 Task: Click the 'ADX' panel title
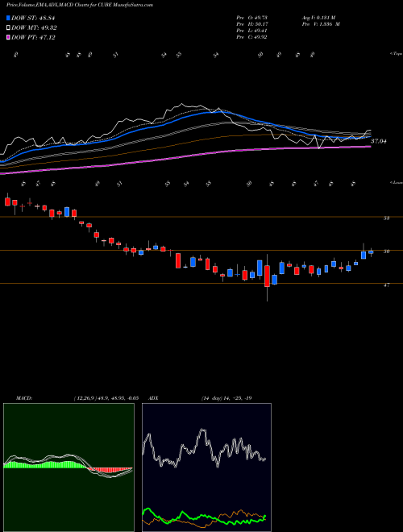[153, 398]
